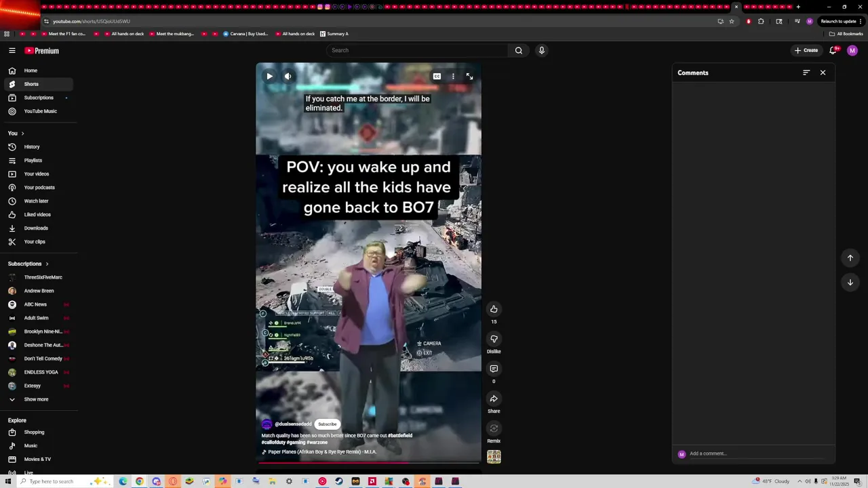Go to the YouTube Premium logo home

tap(42, 51)
